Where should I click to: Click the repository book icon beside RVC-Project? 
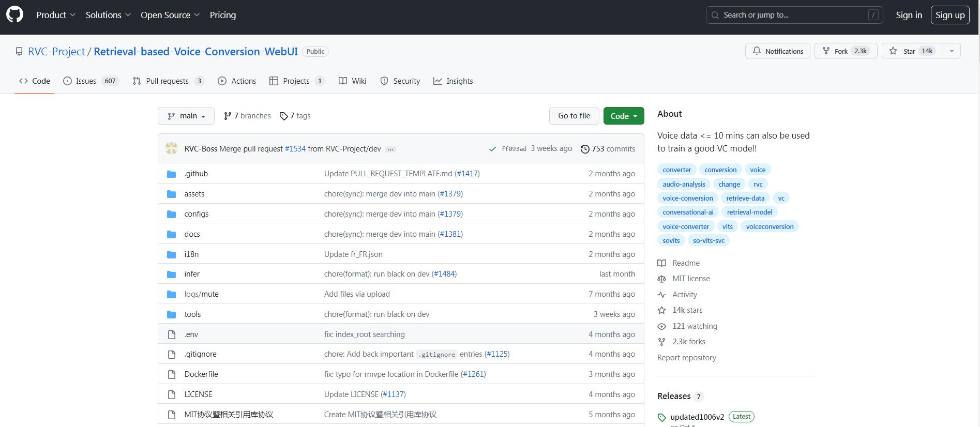click(19, 52)
